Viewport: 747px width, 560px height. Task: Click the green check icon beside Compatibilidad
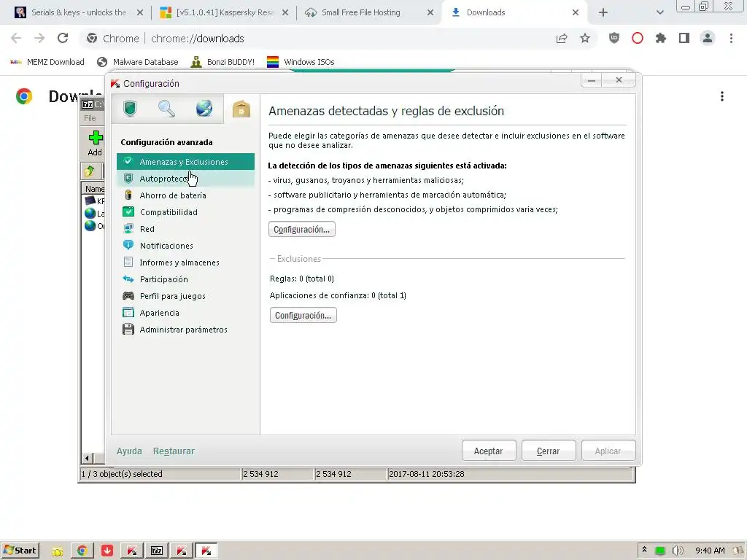click(x=128, y=211)
